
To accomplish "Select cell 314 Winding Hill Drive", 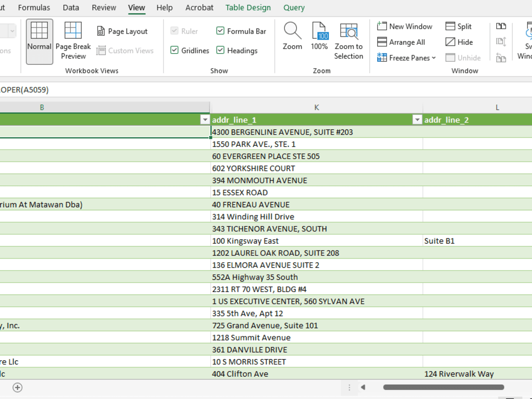I will click(317, 217).
